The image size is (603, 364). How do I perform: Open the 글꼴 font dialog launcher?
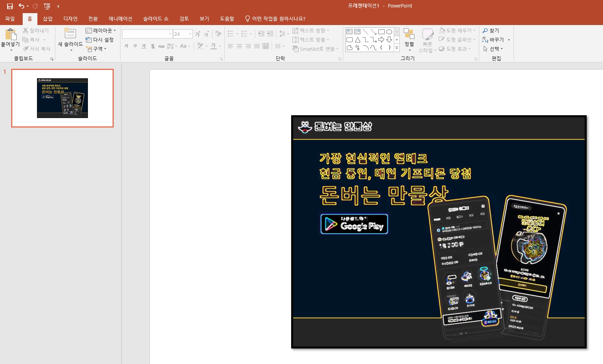pyautogui.click(x=221, y=59)
